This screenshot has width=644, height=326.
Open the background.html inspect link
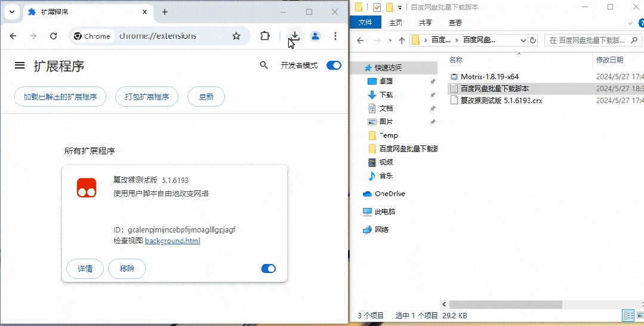tap(172, 241)
